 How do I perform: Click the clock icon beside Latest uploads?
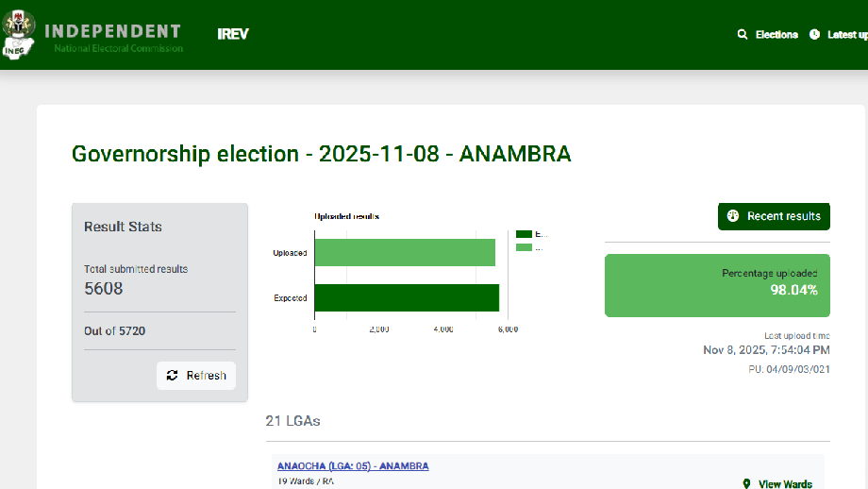tap(814, 35)
